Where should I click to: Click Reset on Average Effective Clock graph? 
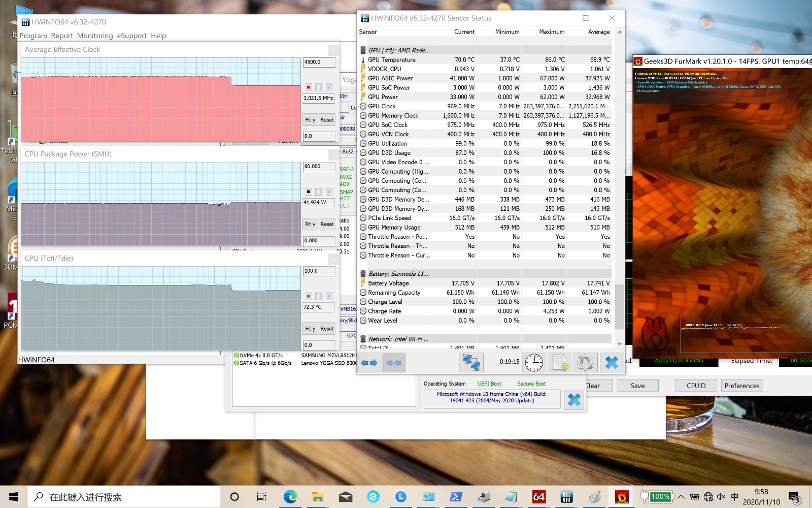tap(327, 120)
